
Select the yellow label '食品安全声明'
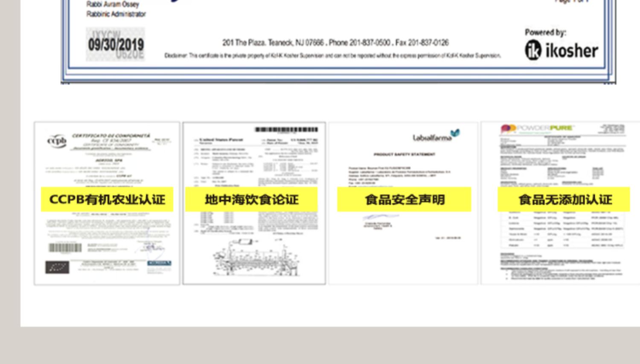[x=404, y=199]
